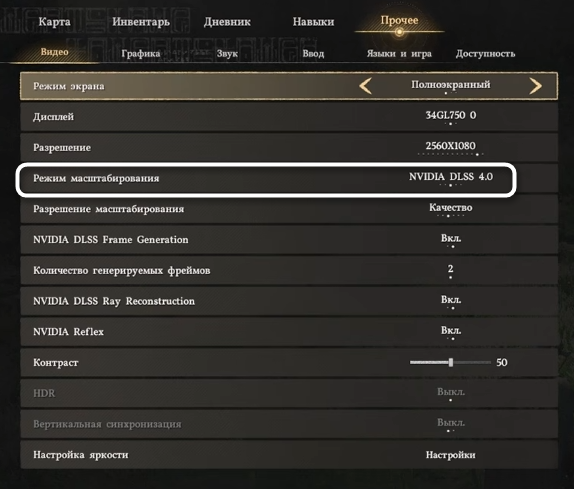Click the Контраст slider handle
The image size is (574, 489).
pos(451,362)
